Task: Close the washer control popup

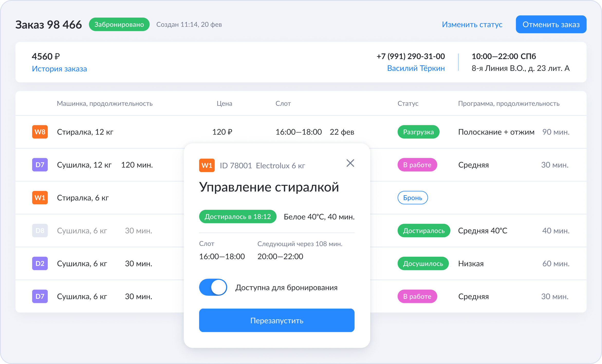Action: tap(350, 163)
